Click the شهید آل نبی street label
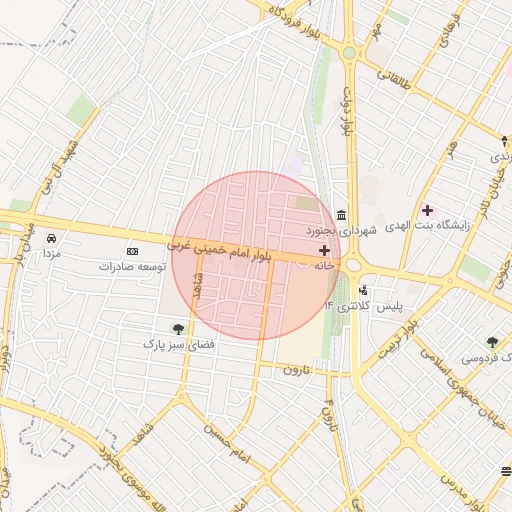Viewport: 512px width, 512px height. point(60,168)
